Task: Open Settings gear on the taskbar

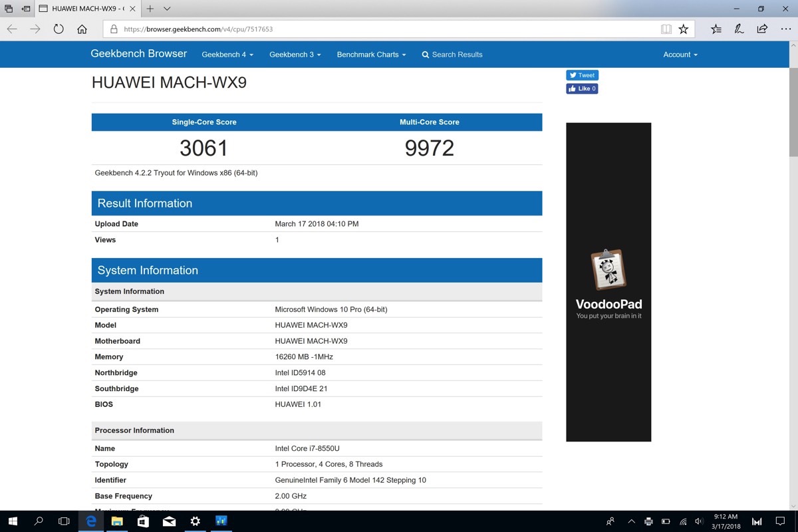Action: click(x=195, y=521)
